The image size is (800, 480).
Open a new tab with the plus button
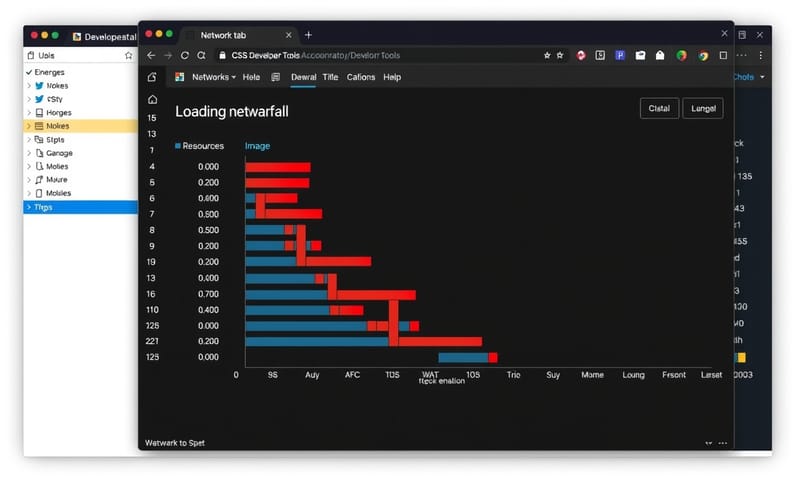click(308, 34)
